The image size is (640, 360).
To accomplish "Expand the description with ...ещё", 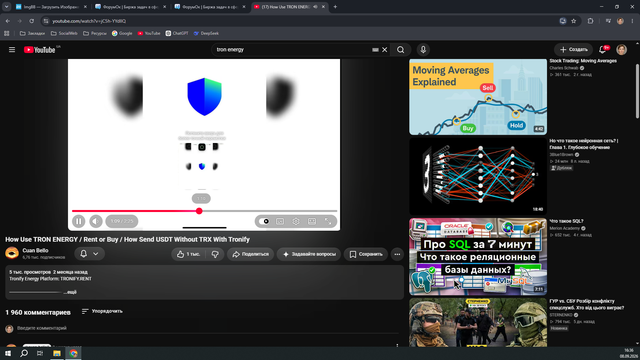I will pyautogui.click(x=70, y=292).
